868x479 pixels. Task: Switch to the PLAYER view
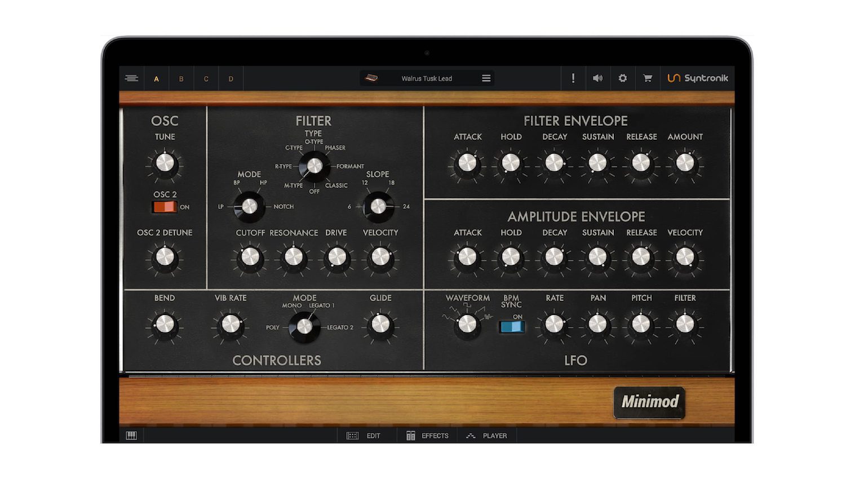coord(486,436)
